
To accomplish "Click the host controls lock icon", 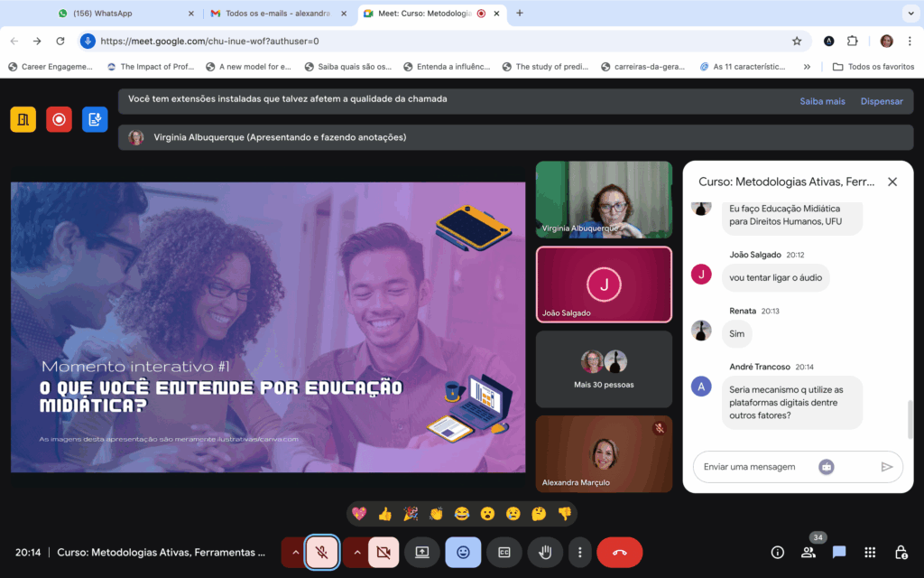I will click(901, 552).
